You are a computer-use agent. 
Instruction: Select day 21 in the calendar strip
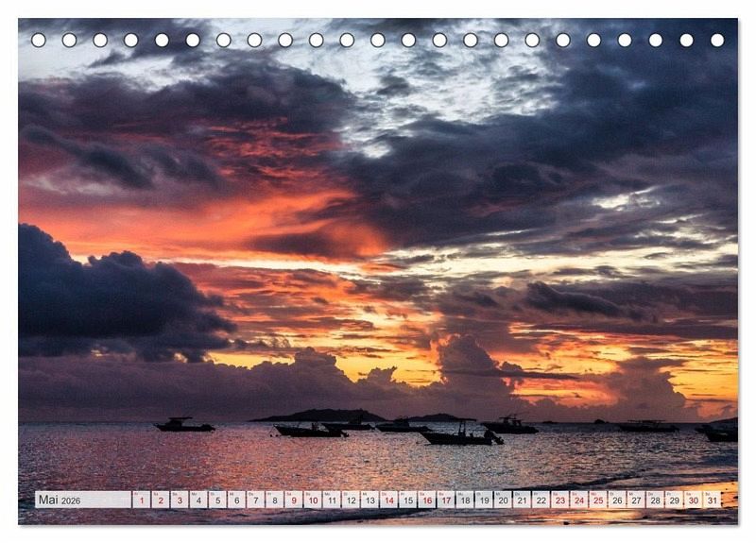click(x=523, y=501)
